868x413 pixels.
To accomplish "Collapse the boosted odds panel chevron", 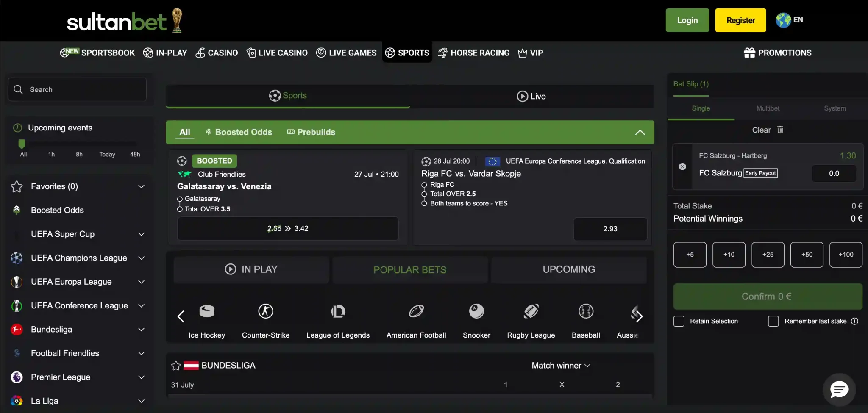I will (x=640, y=132).
